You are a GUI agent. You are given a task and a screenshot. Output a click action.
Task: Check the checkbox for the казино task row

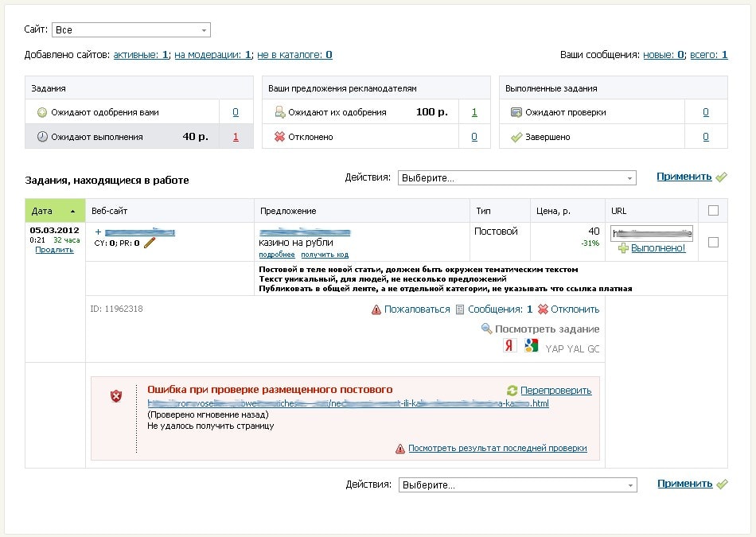tap(713, 242)
